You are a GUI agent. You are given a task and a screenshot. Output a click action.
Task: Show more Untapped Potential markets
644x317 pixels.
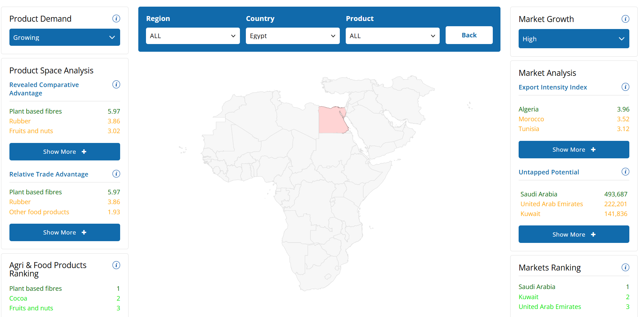574,235
